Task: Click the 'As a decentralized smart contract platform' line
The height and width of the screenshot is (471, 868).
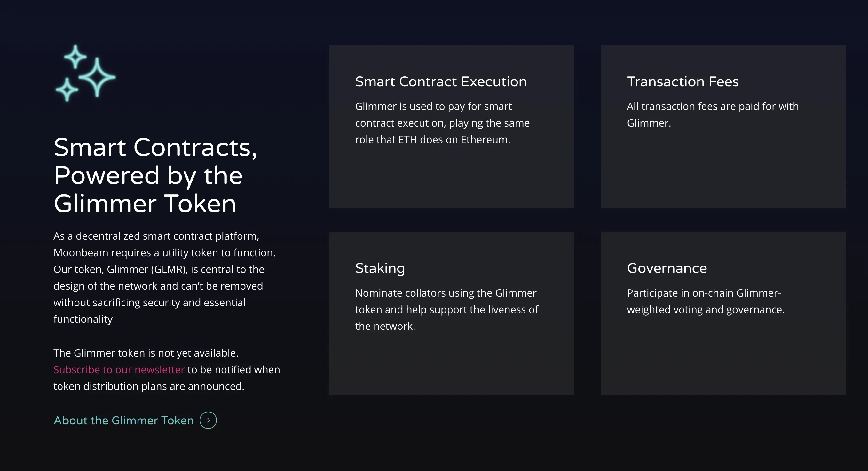Action: click(156, 236)
